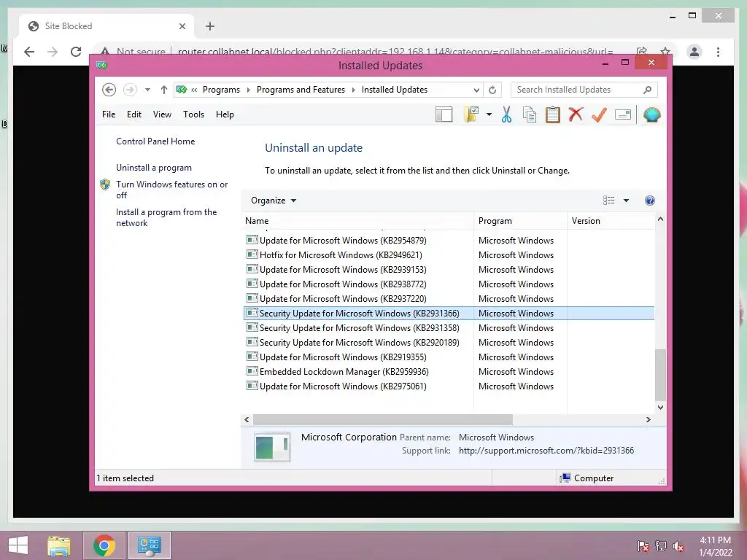
Task: Go back in Installed Updates window
Action: point(109,90)
